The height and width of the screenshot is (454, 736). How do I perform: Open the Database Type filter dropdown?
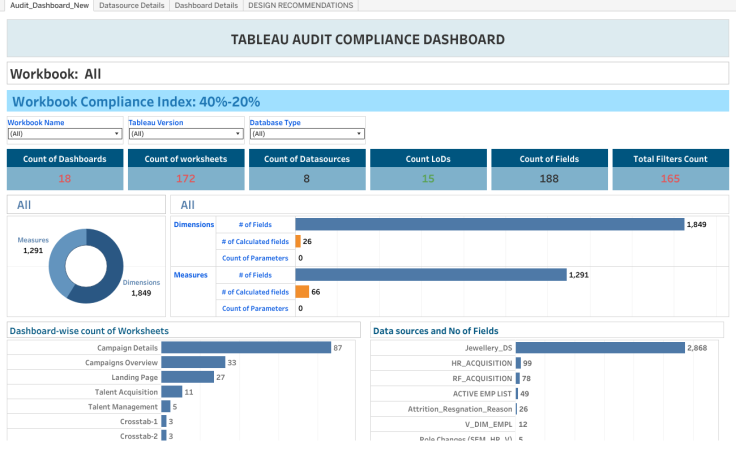pos(306,133)
